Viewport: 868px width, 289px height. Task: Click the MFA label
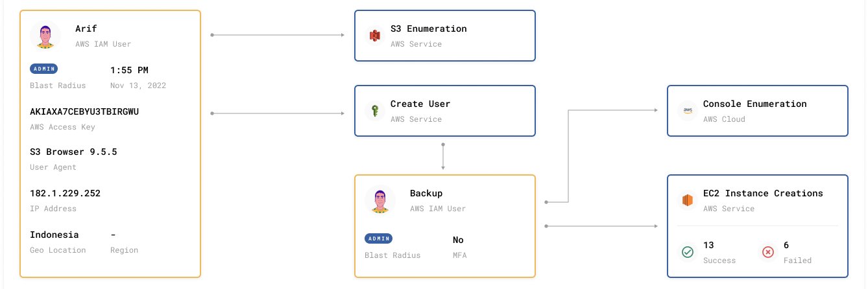(459, 255)
